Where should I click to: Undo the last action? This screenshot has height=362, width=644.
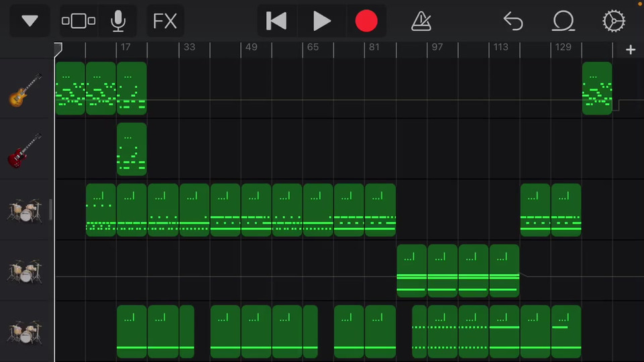tap(513, 21)
